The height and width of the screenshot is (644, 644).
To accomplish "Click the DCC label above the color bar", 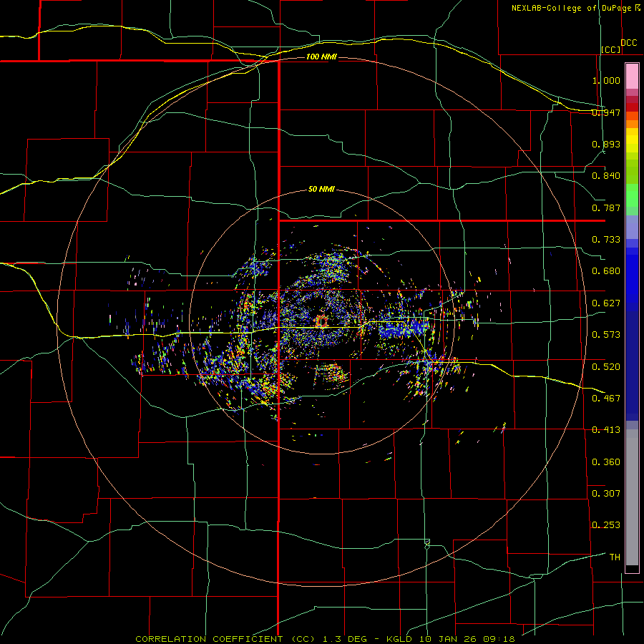I will click(x=629, y=43).
